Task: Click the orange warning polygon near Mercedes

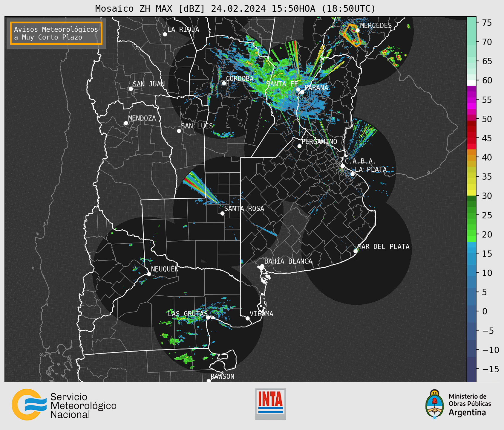Action: coord(352,36)
